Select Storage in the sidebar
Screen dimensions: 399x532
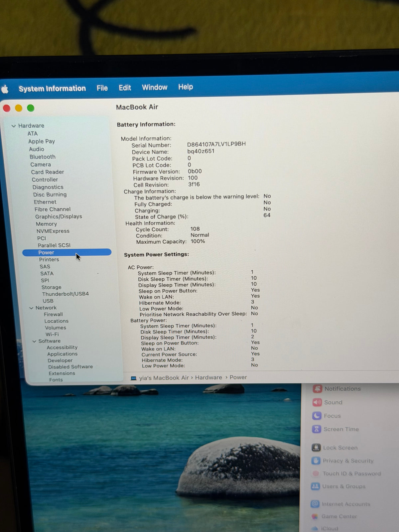pyautogui.click(x=51, y=287)
